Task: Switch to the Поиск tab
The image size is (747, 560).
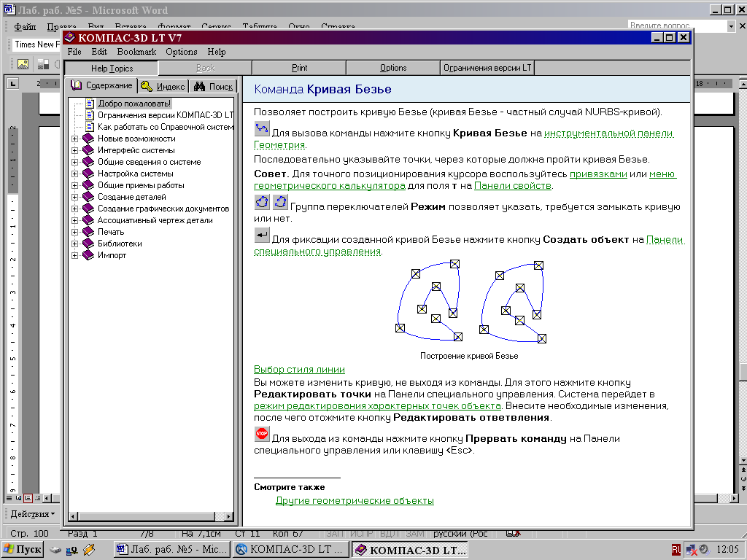Action: [x=214, y=86]
